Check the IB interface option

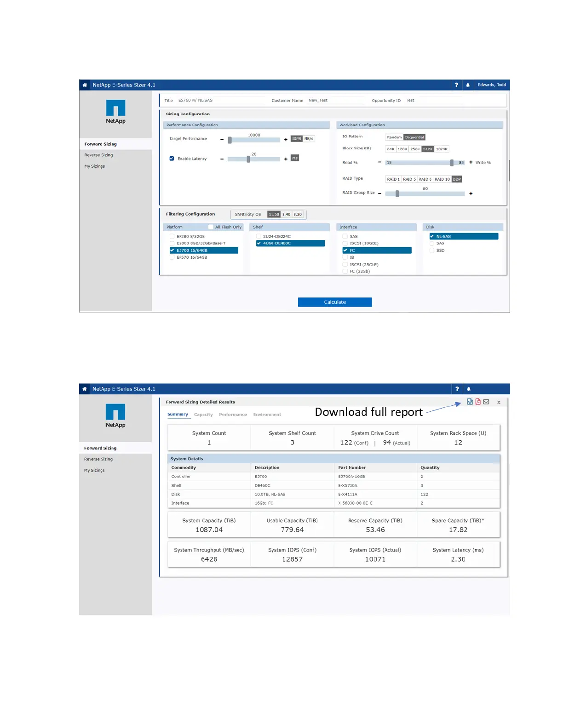click(x=345, y=257)
